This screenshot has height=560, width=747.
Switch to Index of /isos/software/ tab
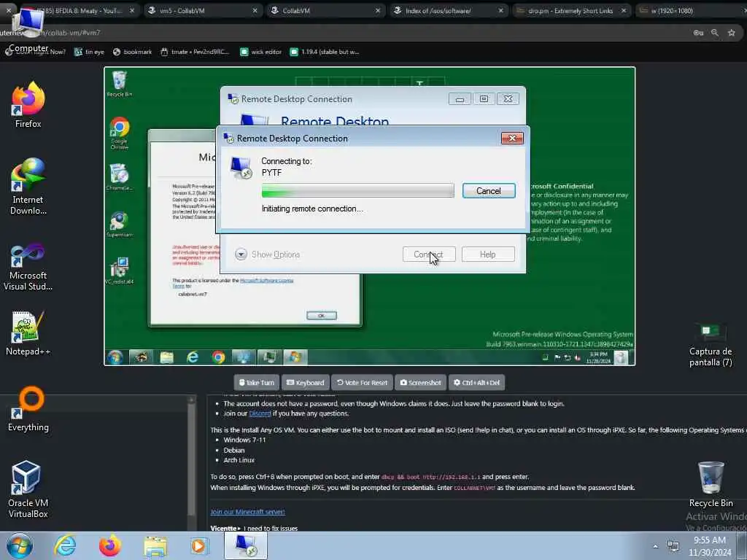(x=449, y=10)
